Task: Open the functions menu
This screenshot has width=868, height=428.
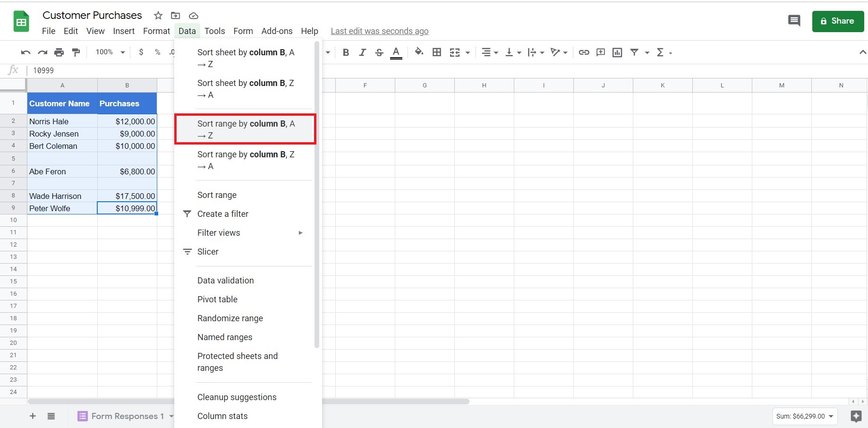Action: 662,52
